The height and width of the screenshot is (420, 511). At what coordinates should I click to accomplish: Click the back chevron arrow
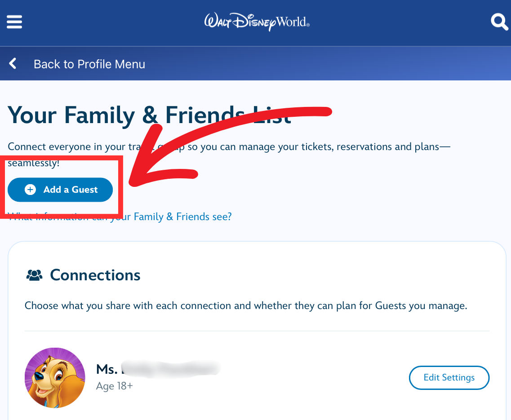click(13, 63)
